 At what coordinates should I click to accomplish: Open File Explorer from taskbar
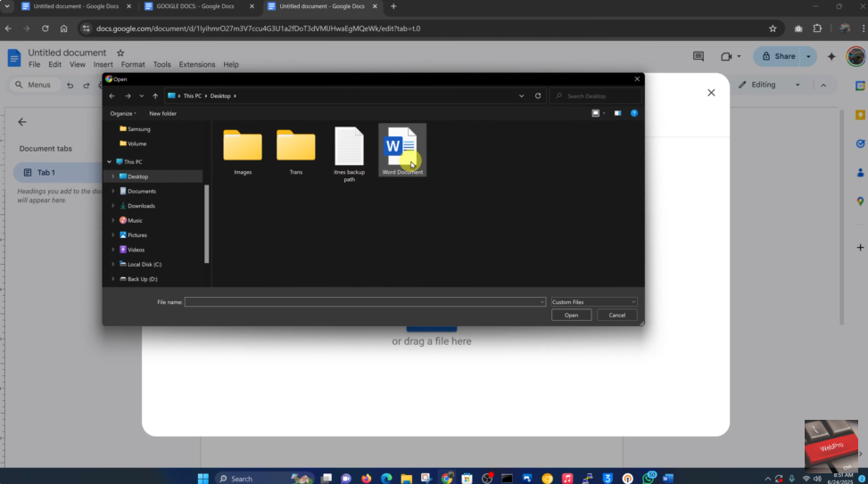(407, 479)
